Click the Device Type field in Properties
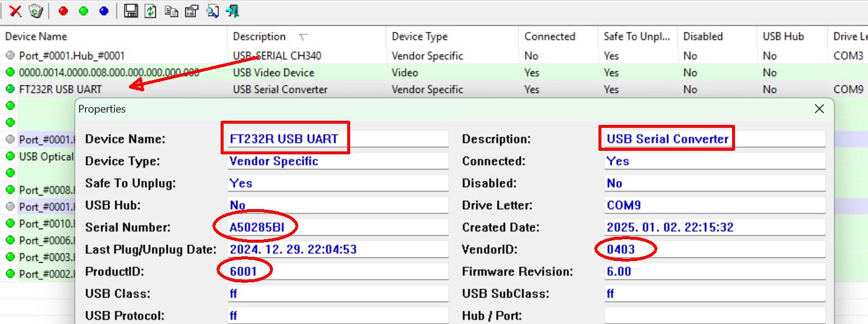This screenshot has width=868, height=324. 338,161
